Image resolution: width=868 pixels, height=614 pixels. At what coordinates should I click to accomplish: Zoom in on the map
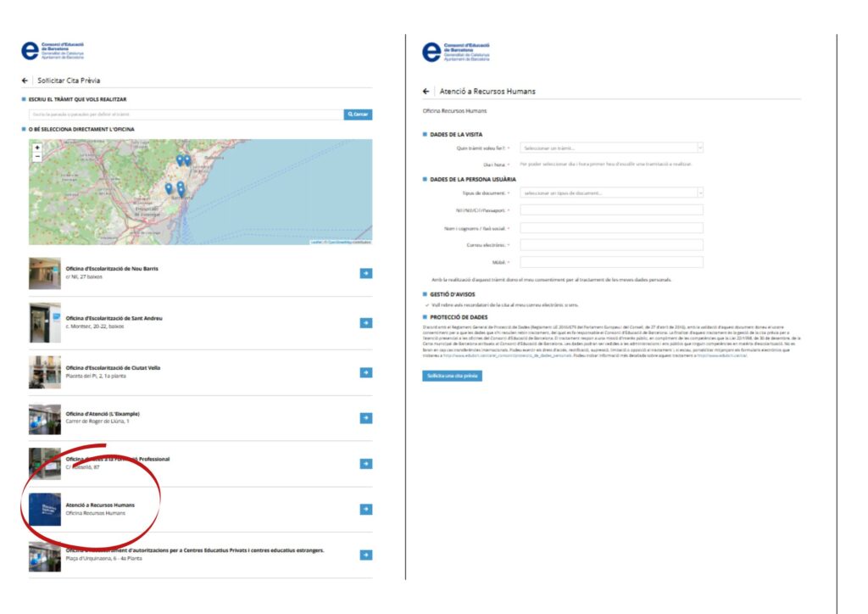(x=36, y=148)
